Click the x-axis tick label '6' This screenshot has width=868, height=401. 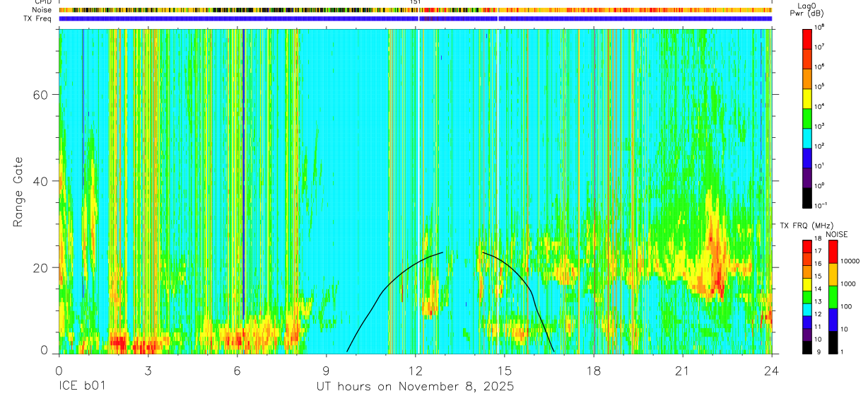point(237,370)
